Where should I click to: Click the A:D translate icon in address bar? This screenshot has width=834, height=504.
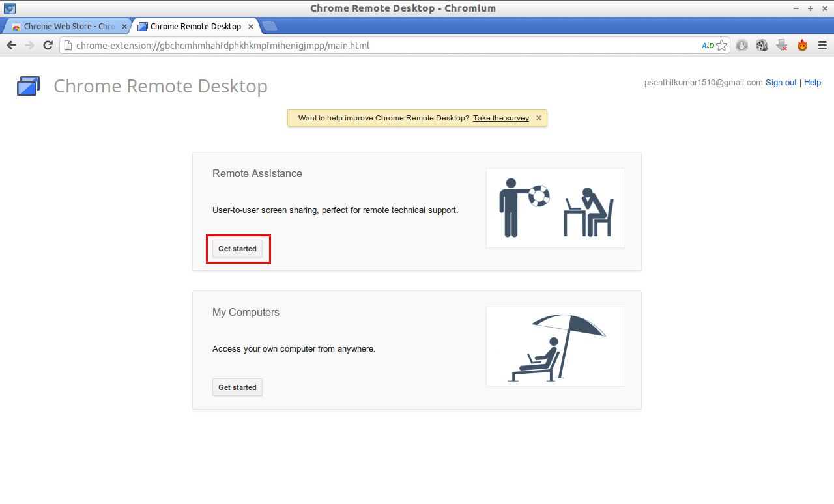(708, 46)
